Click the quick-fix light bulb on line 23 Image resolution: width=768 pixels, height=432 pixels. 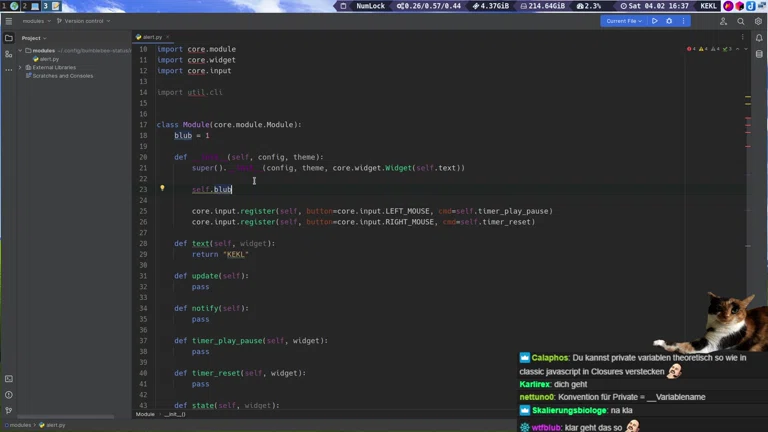point(162,188)
